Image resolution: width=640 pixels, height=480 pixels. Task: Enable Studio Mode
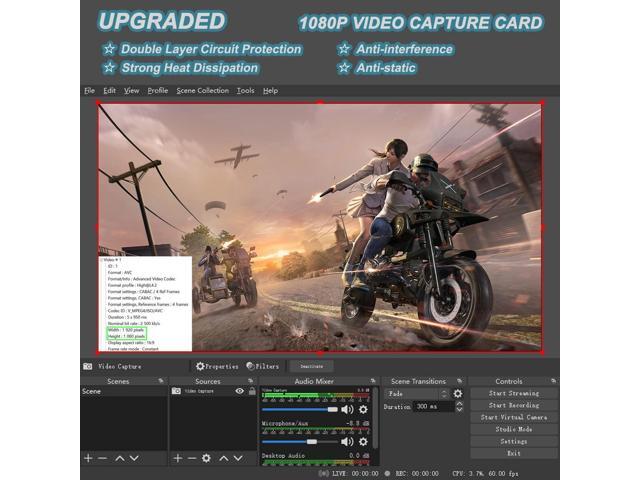(x=514, y=429)
